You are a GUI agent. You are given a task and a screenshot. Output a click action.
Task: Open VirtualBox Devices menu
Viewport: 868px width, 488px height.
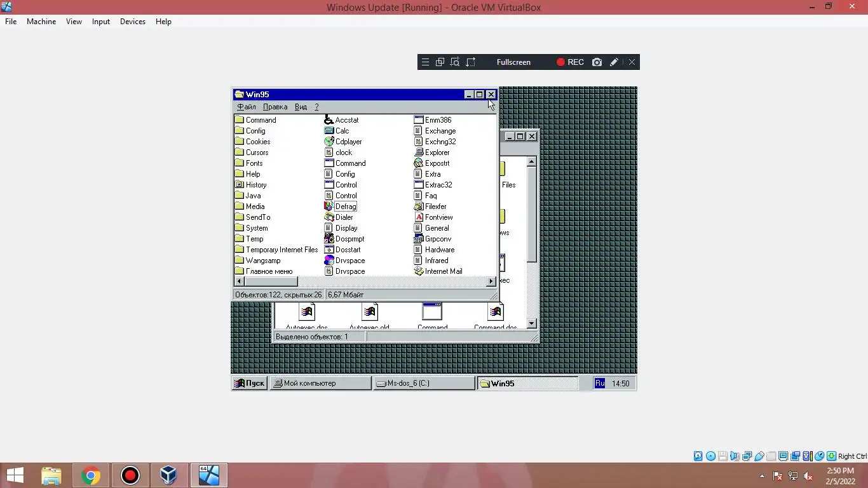tap(133, 22)
